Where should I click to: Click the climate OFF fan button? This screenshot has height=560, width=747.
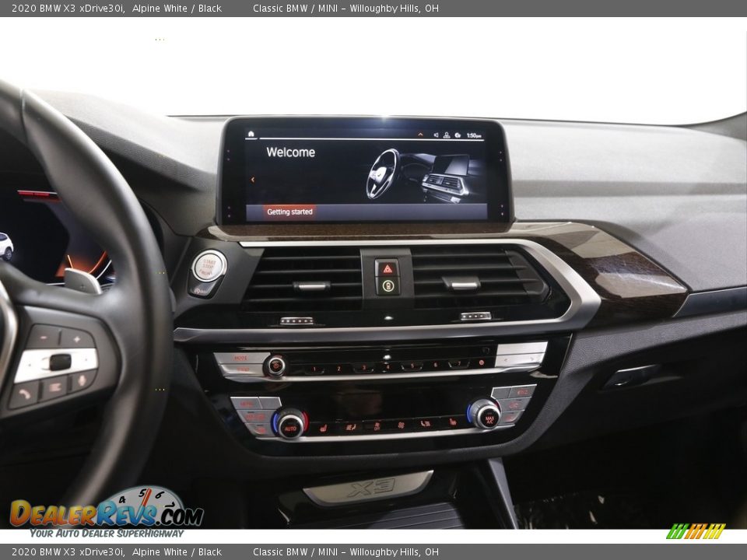(x=377, y=426)
